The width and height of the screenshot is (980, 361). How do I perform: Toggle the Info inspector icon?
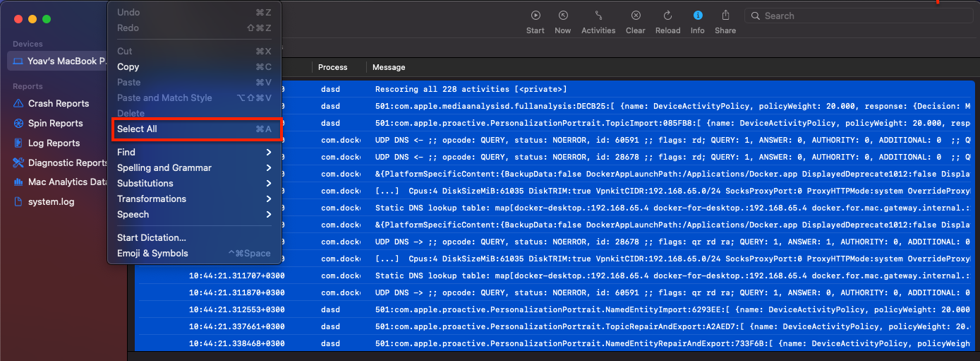(697, 16)
